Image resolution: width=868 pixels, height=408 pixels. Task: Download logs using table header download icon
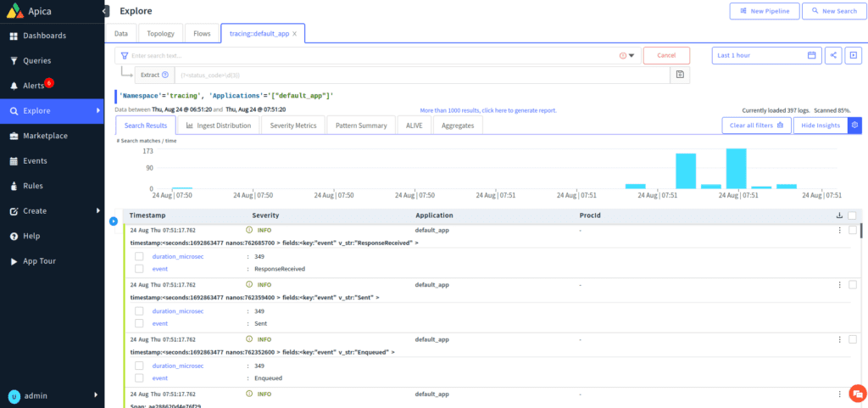[840, 215]
